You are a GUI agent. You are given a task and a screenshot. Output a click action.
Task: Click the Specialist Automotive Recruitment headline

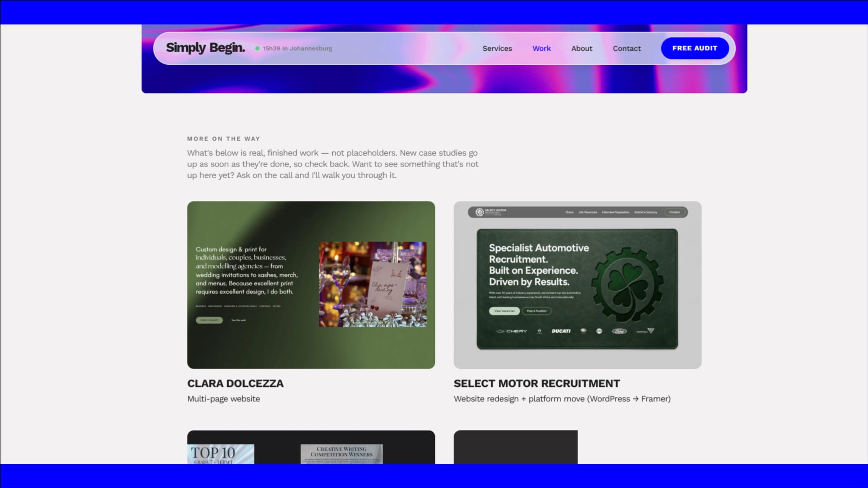[x=539, y=265]
